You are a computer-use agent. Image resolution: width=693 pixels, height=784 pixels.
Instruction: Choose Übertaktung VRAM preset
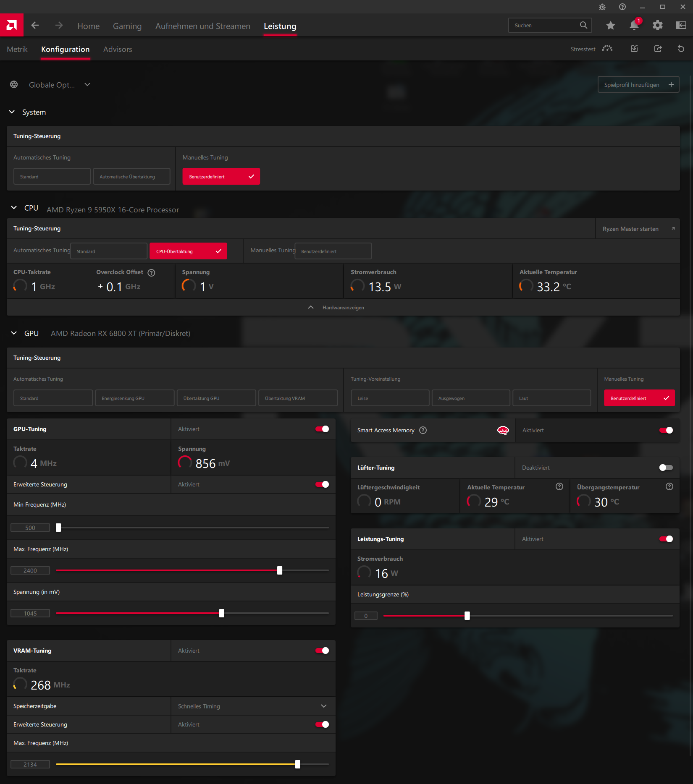(x=298, y=398)
